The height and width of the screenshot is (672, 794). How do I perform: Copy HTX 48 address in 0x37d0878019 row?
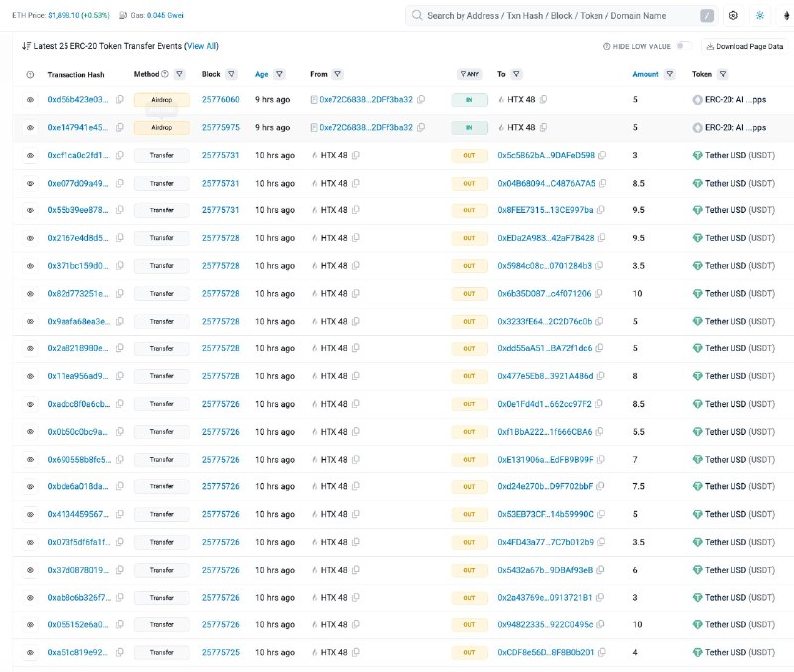coord(356,570)
